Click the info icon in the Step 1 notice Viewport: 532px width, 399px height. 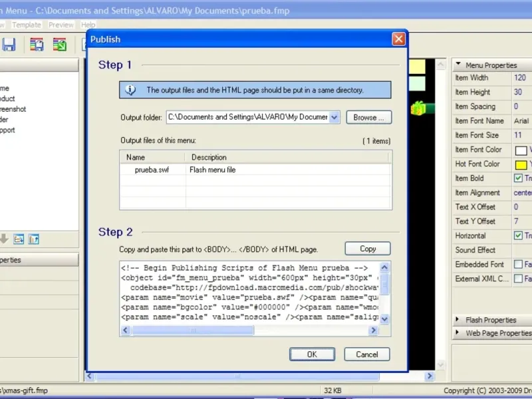[130, 90]
